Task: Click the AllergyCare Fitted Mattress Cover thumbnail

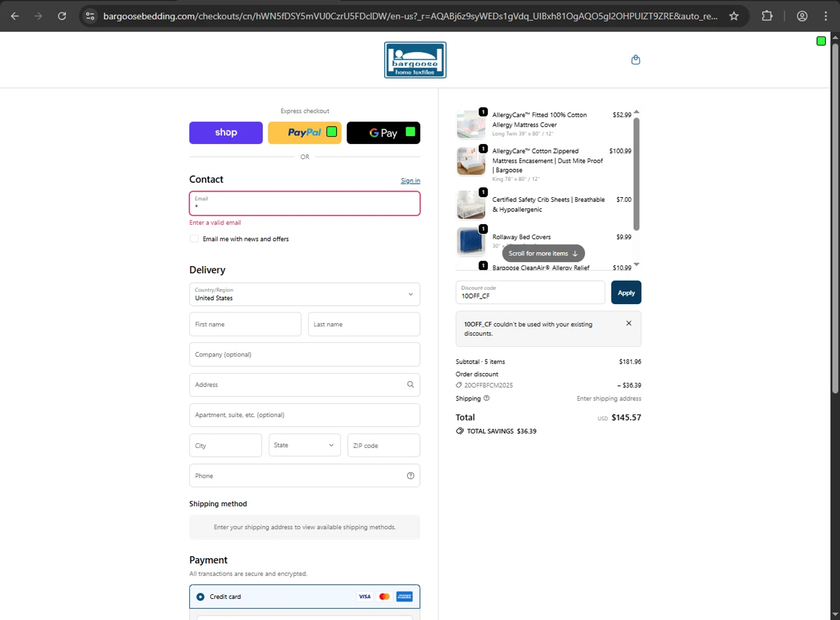Action: point(471,124)
